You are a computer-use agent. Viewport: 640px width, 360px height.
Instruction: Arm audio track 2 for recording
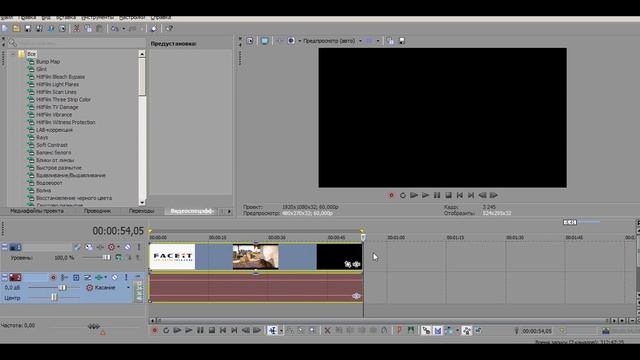click(53, 278)
